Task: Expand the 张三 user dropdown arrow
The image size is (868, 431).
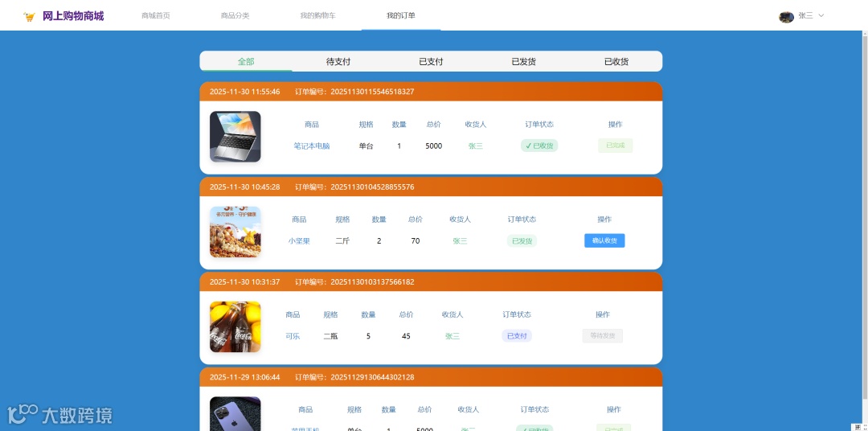Action: coord(821,15)
